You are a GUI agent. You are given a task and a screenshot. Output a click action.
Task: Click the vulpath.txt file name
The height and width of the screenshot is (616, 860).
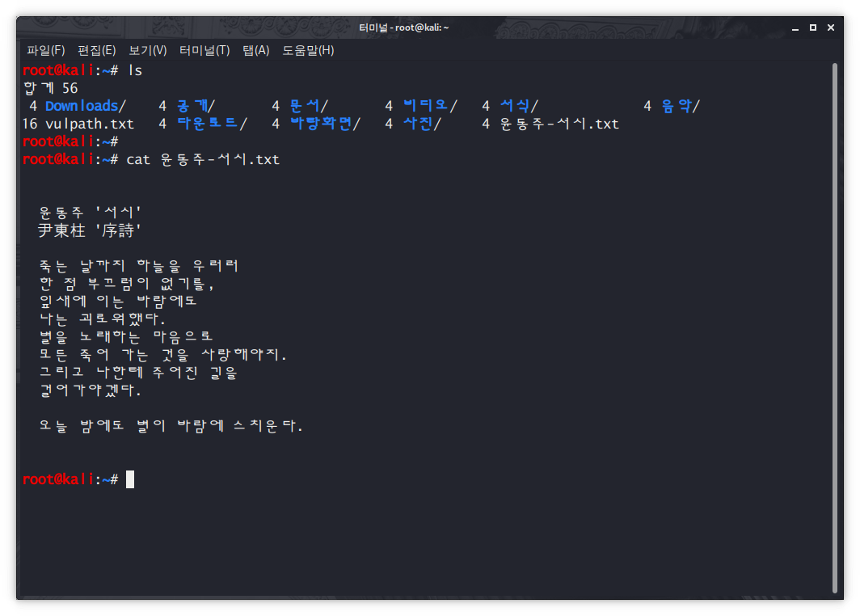pyautogui.click(x=90, y=124)
